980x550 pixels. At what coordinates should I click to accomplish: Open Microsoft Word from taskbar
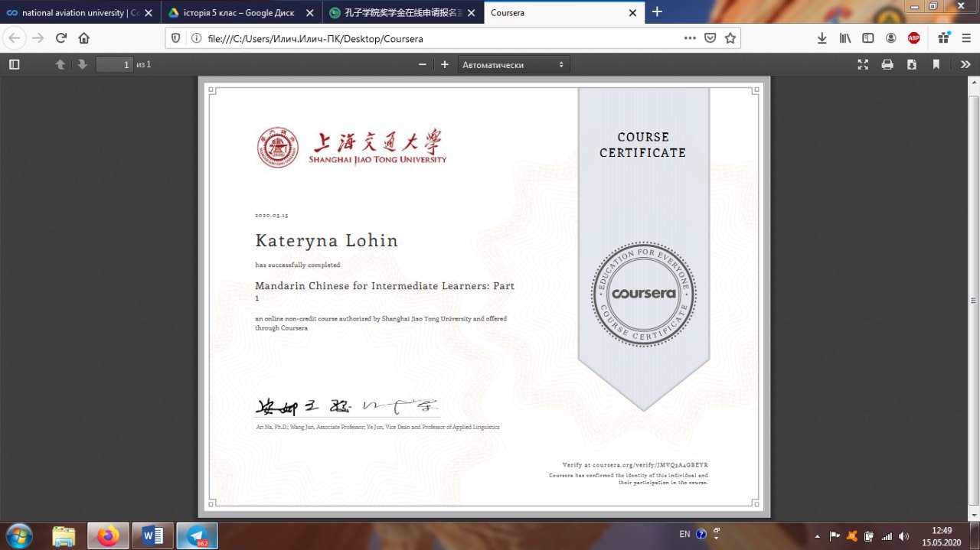coord(152,535)
